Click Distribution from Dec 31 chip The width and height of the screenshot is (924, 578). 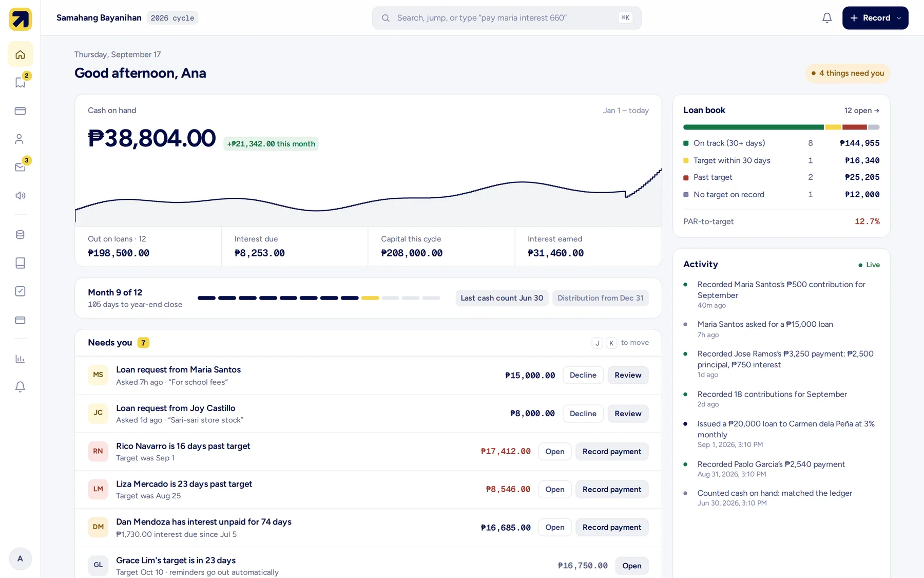pos(600,298)
